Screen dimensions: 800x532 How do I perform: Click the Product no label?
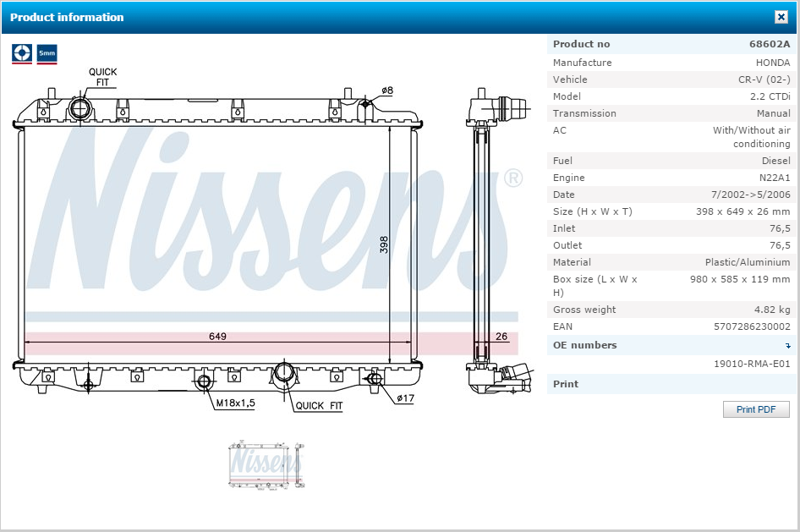click(581, 44)
